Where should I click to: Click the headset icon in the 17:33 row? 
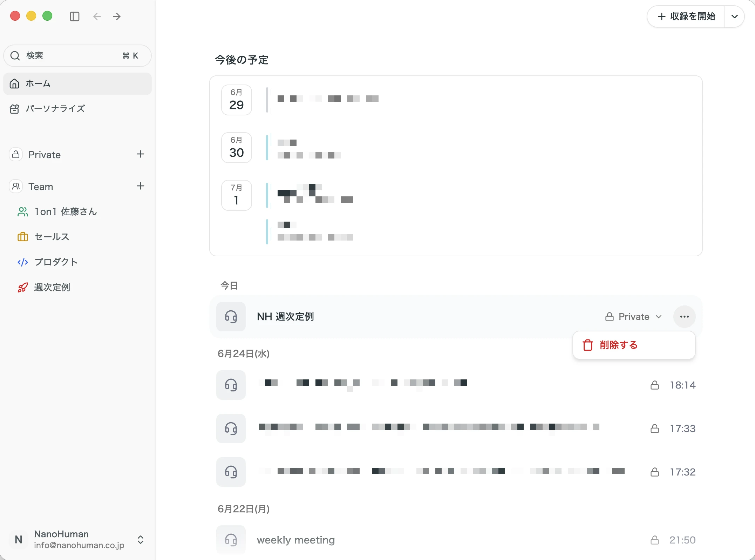click(231, 429)
